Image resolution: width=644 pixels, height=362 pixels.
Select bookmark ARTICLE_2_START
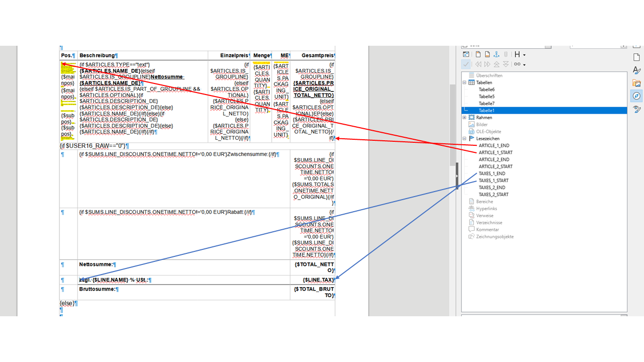click(496, 166)
